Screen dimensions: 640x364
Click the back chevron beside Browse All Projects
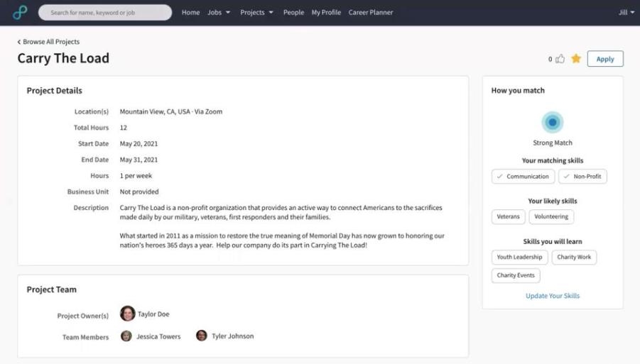[x=18, y=42]
